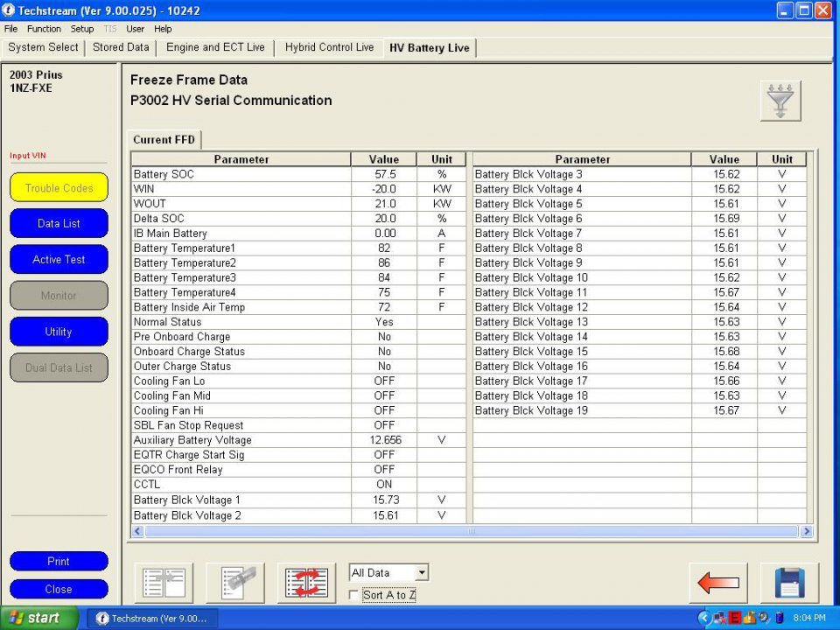Click the disabled split-list compare icon
This screenshot has height=630, width=840.
[164, 583]
